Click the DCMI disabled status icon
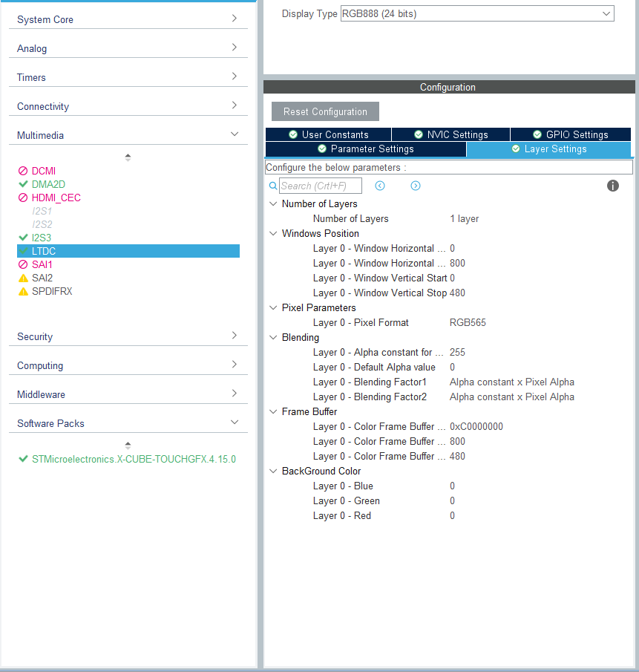 click(23, 171)
